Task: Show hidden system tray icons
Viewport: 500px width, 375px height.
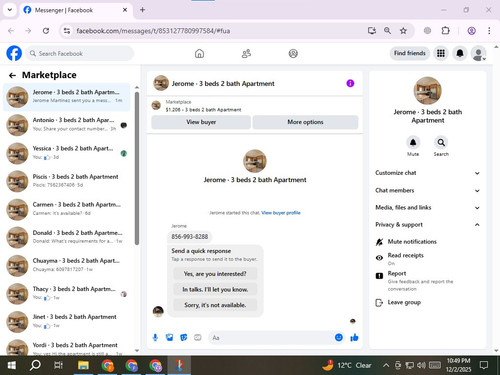Action: [386, 365]
